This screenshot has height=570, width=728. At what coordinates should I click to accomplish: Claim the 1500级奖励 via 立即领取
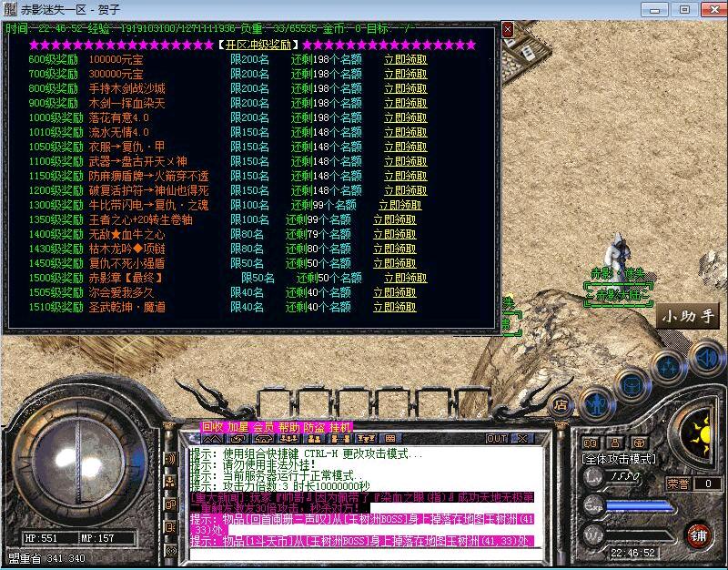click(405, 278)
